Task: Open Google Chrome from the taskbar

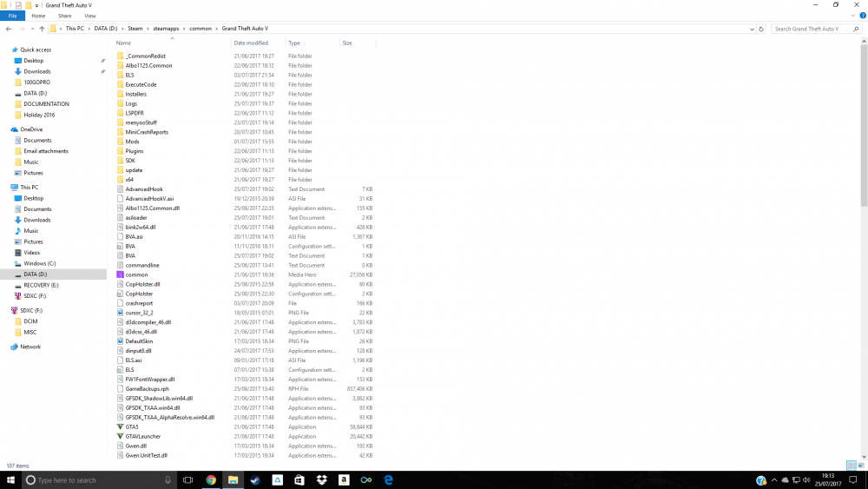Action: coord(211,479)
